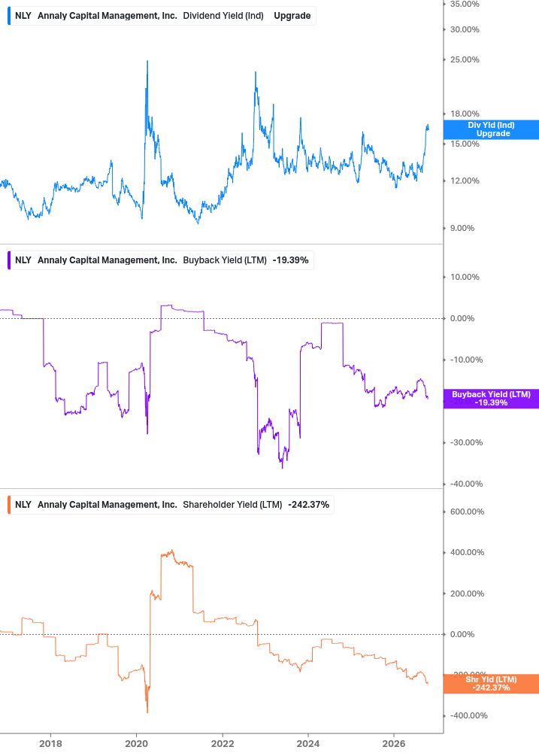Click the NLY ticker in the Buyback Yield legend

click(x=23, y=260)
